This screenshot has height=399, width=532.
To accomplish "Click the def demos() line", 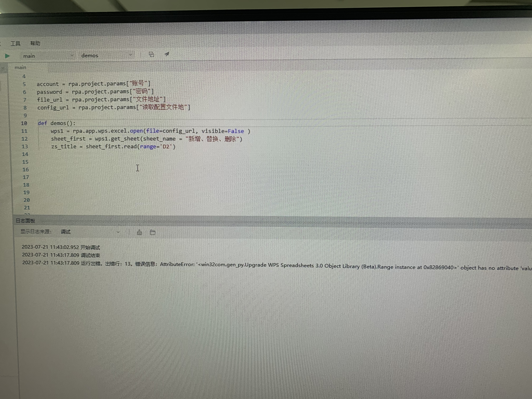I will pyautogui.click(x=56, y=123).
